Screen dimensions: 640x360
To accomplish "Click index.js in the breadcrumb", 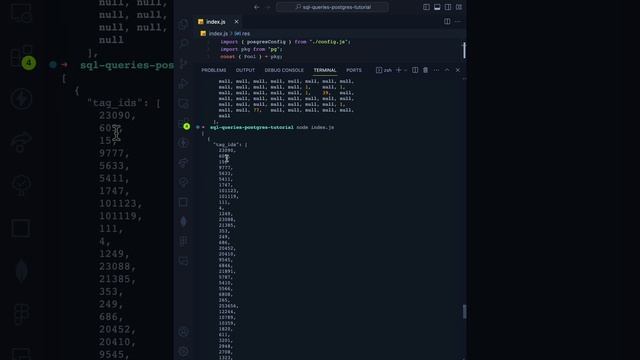I will 218,33.
